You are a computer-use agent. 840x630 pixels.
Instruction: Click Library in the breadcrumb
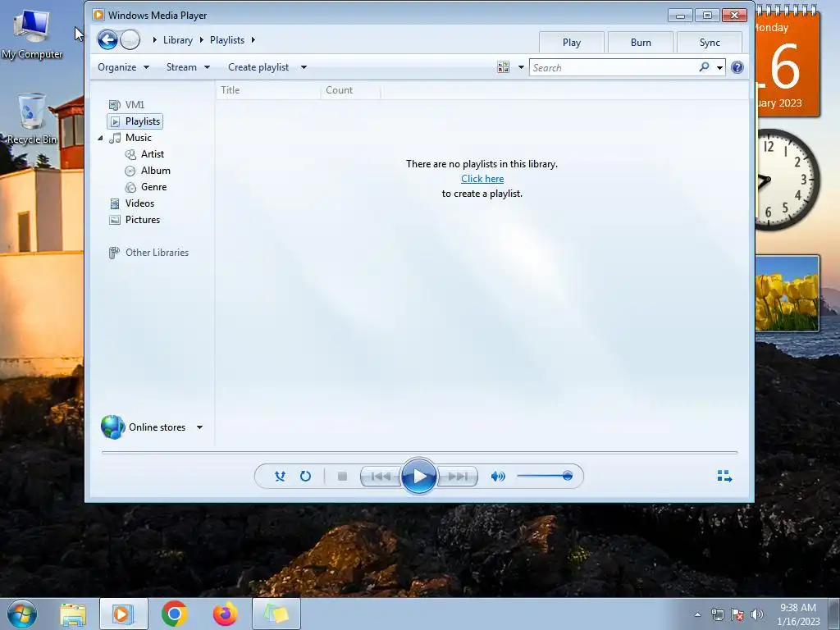pyautogui.click(x=178, y=40)
